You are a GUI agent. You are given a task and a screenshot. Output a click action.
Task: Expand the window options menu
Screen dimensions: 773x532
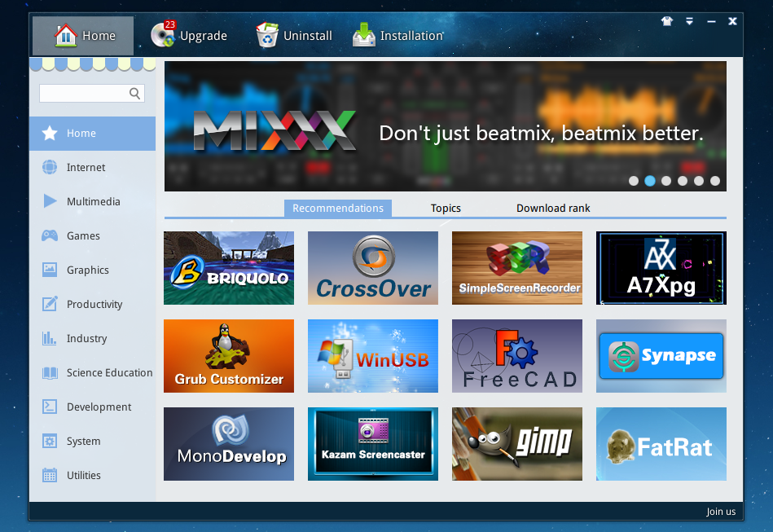click(x=689, y=20)
